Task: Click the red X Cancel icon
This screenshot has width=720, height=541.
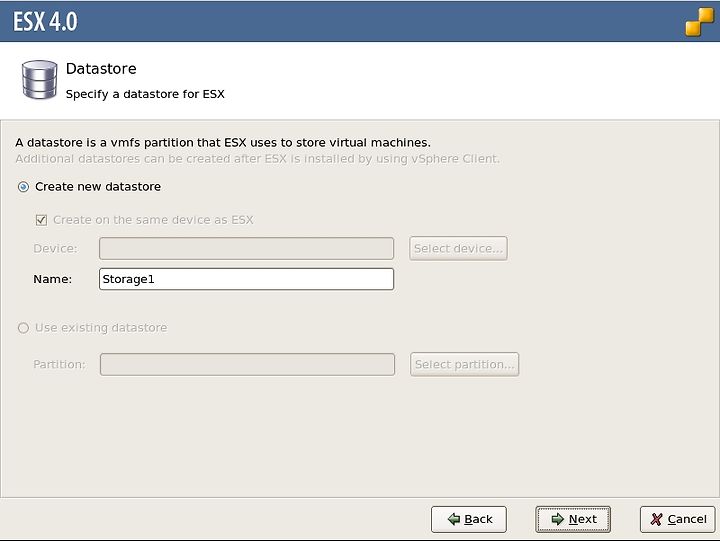Action: 657,519
